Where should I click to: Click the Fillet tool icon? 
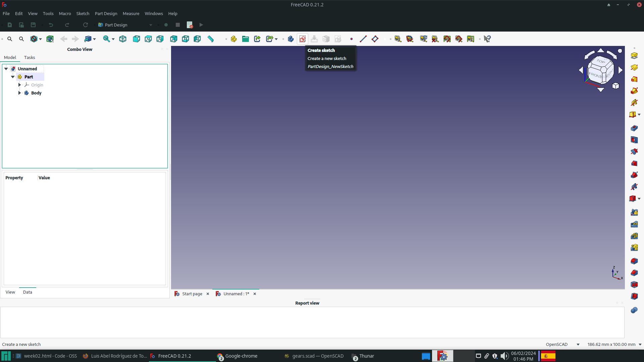click(x=634, y=261)
